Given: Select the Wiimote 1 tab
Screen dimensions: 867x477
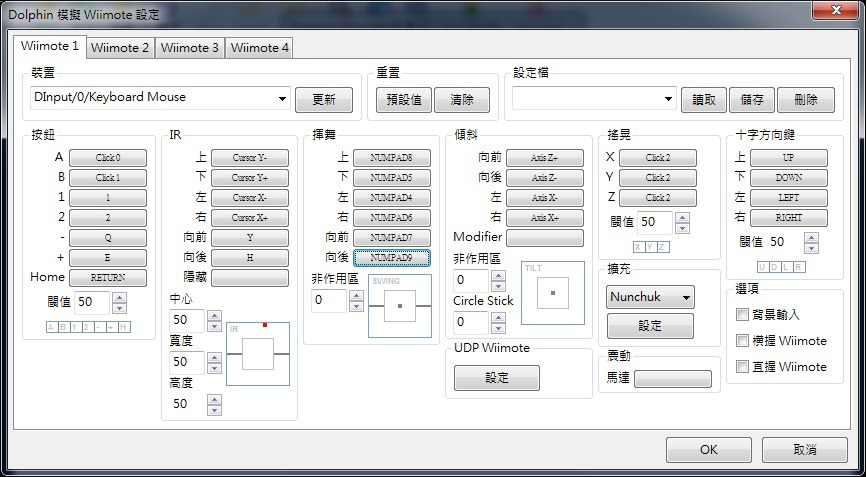Looking at the screenshot, I should [50, 46].
